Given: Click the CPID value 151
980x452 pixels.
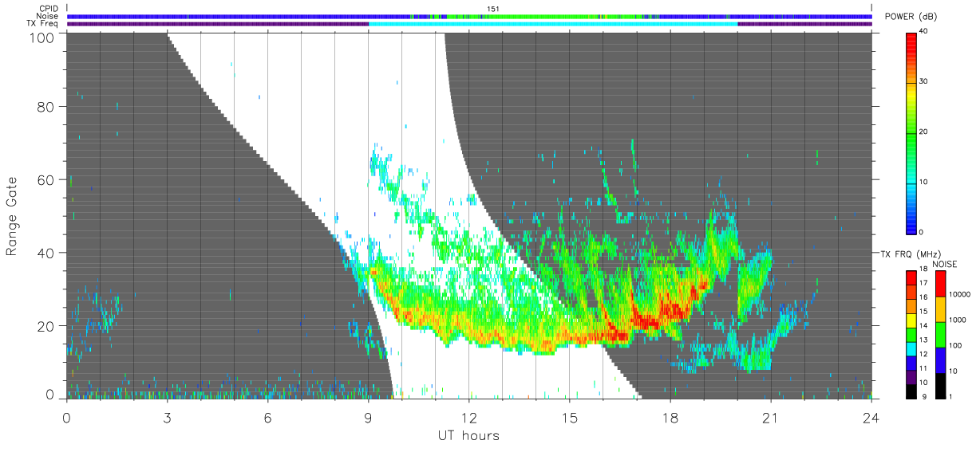Looking at the screenshot, I should [493, 9].
